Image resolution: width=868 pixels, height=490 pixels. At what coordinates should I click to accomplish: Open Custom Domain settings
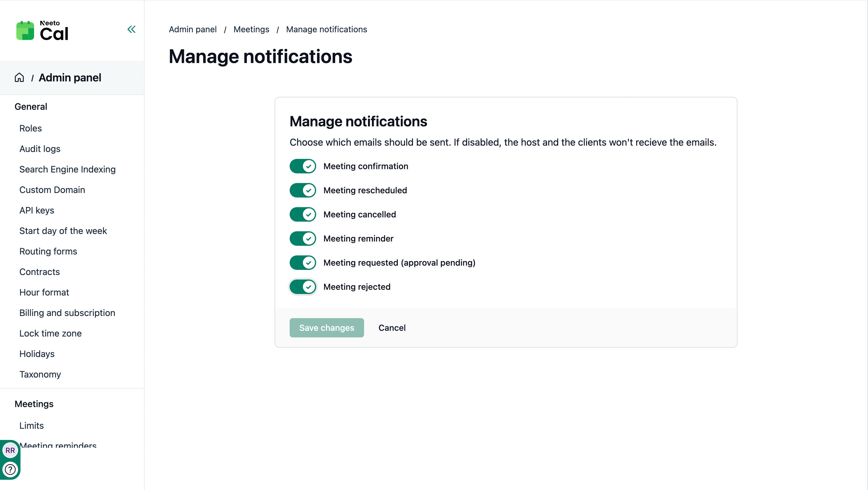pyautogui.click(x=52, y=190)
